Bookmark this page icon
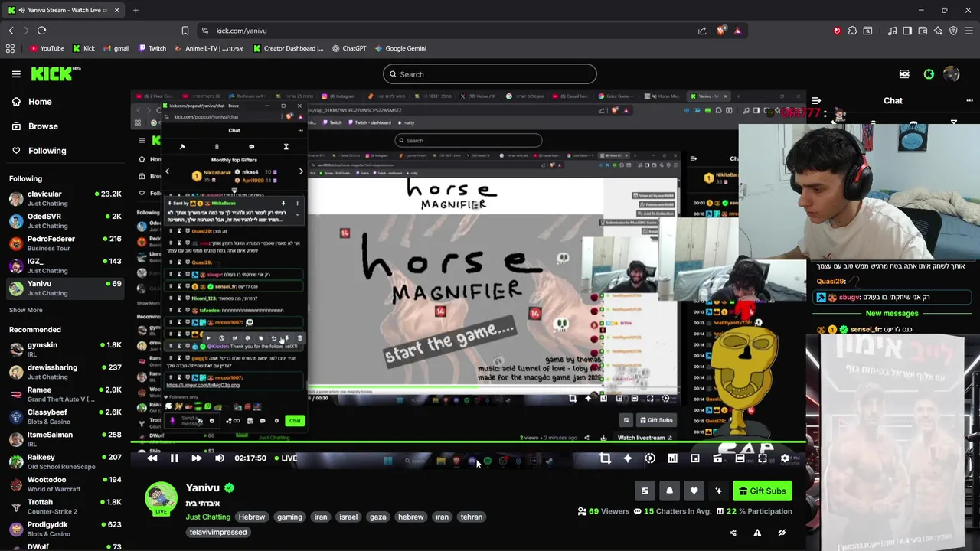Viewport: 980px width, 551px height. point(185,31)
